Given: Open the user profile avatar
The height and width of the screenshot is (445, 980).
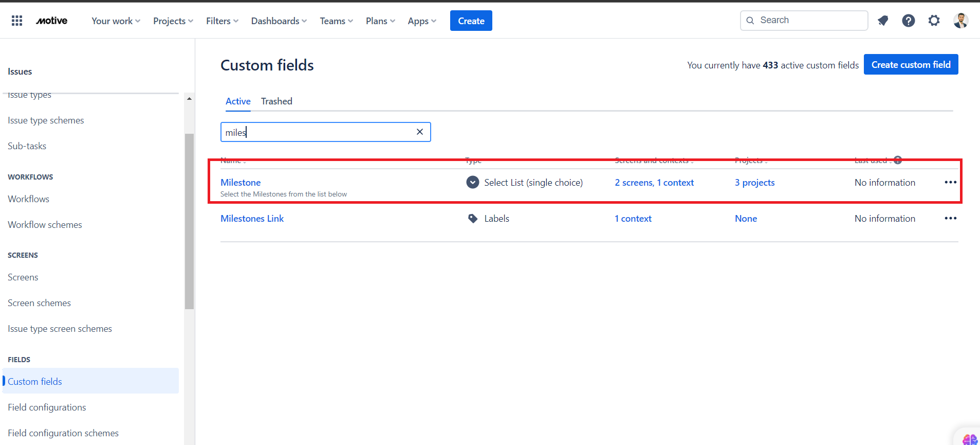Looking at the screenshot, I should (x=960, y=21).
